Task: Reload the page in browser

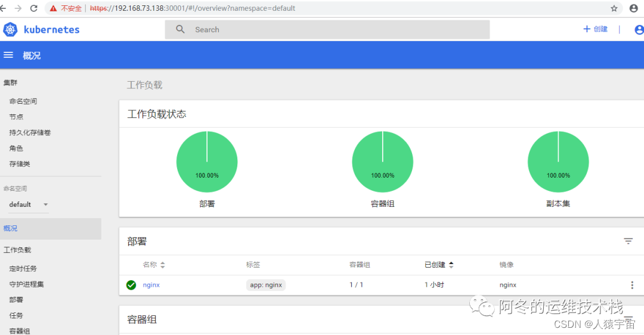Action: pyautogui.click(x=34, y=8)
